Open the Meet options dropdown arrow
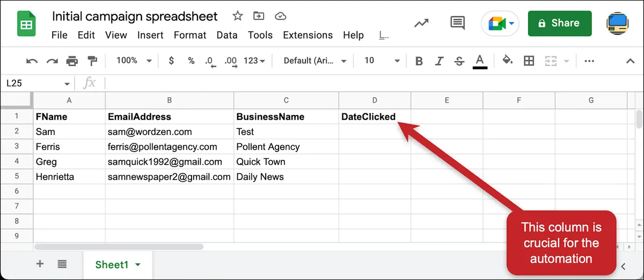The image size is (644, 280). (x=512, y=24)
